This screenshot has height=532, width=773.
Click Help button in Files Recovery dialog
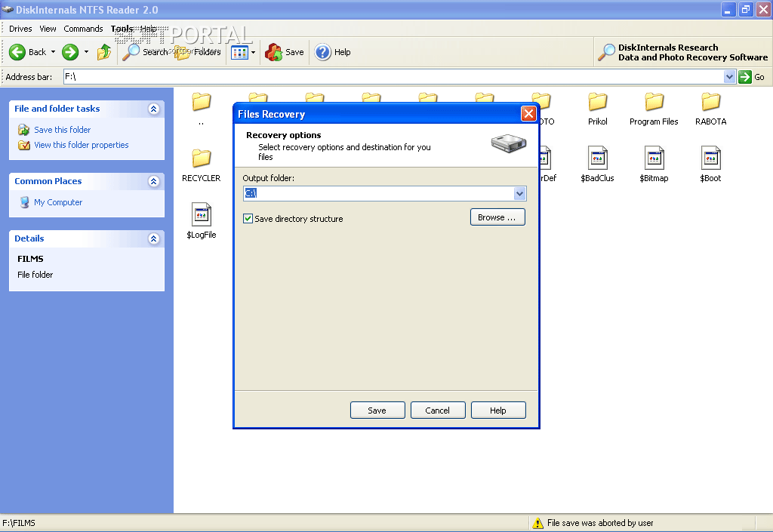pyautogui.click(x=498, y=411)
